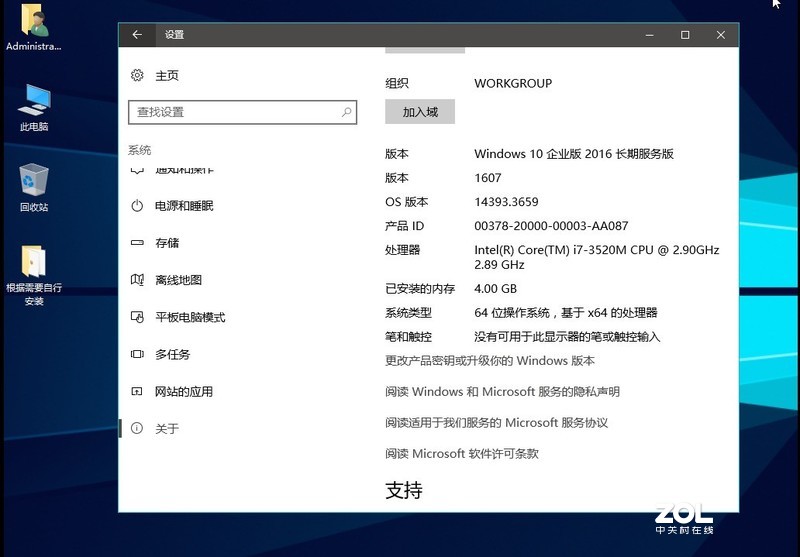The width and height of the screenshot is (800, 557).
Task: Click the 网站的应用 icon
Action: coord(137,391)
